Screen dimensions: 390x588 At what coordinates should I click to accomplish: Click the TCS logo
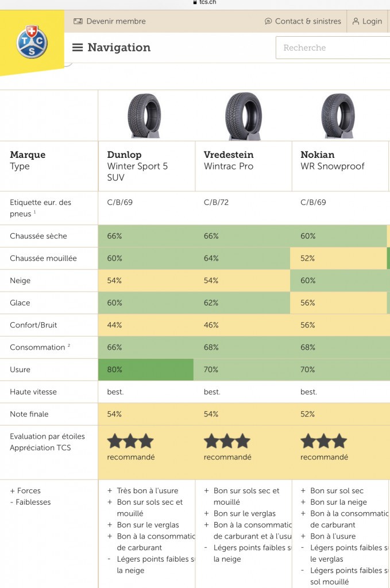point(32,41)
